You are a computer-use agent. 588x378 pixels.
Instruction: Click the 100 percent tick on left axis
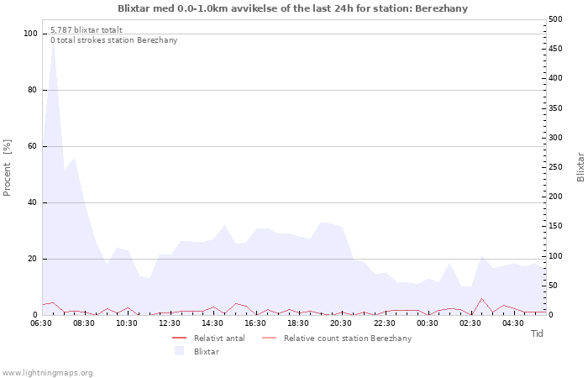pyautogui.click(x=31, y=34)
